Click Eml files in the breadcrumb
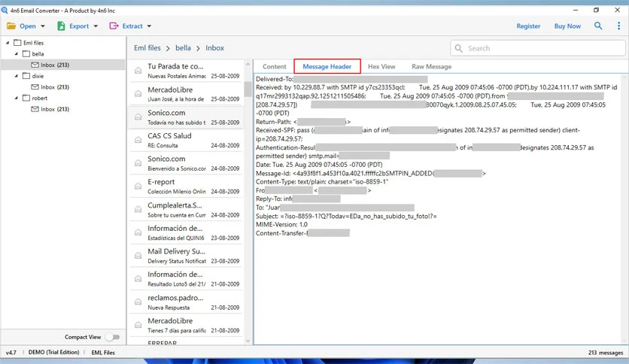 [147, 47]
